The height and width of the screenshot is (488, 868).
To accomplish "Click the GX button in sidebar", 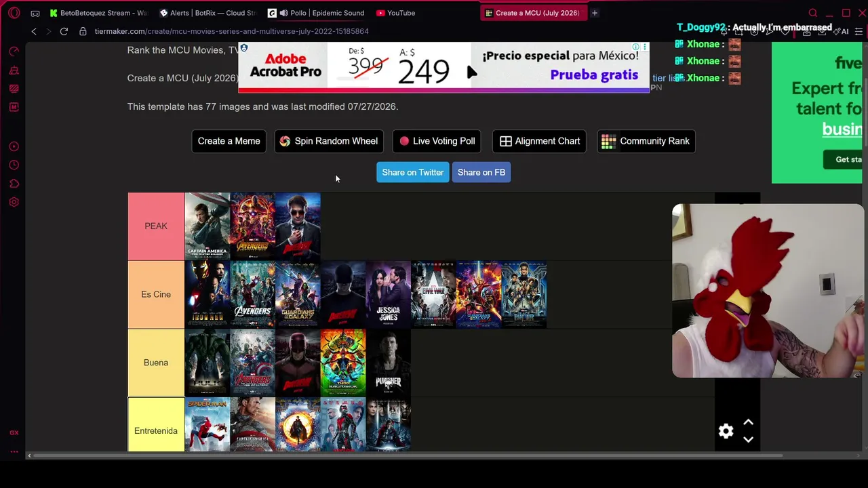I will (x=14, y=432).
